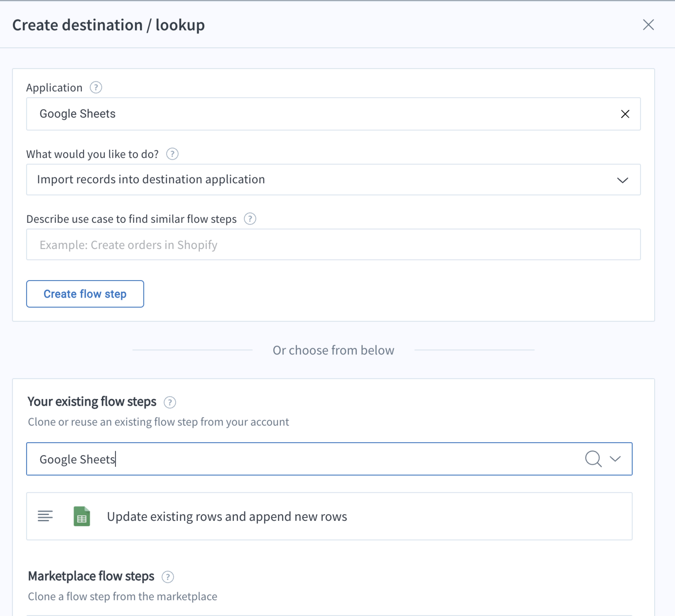Open help for Marketplace flow steps
The image size is (675, 616).
pos(168,577)
